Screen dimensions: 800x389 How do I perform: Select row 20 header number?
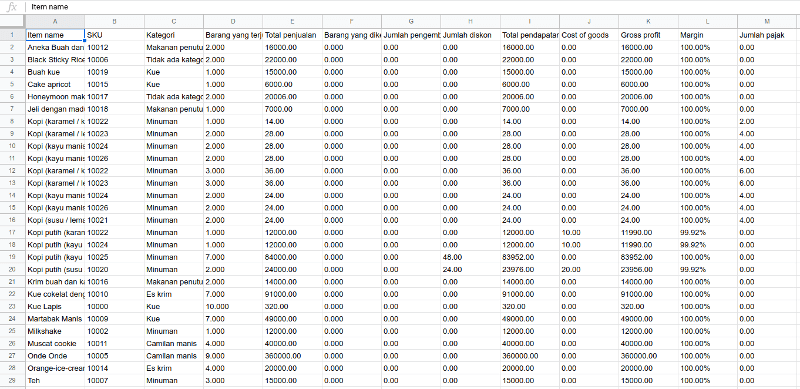[x=12, y=270]
